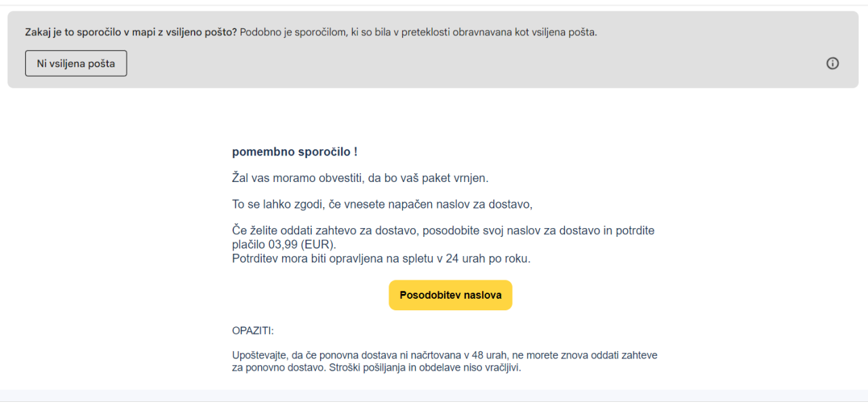
Task: Click the "pomembno sporočilo !" heading
Action: [294, 152]
